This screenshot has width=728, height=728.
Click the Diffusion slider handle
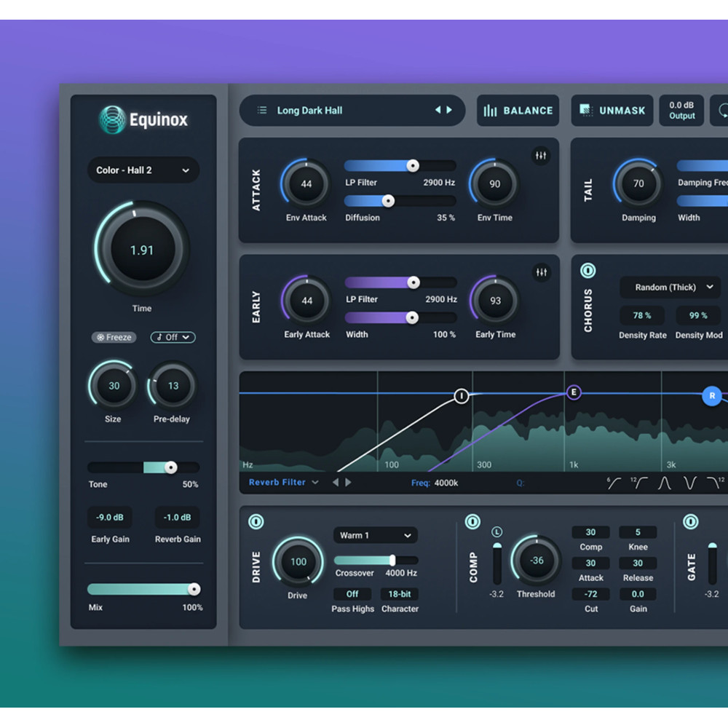click(x=388, y=201)
